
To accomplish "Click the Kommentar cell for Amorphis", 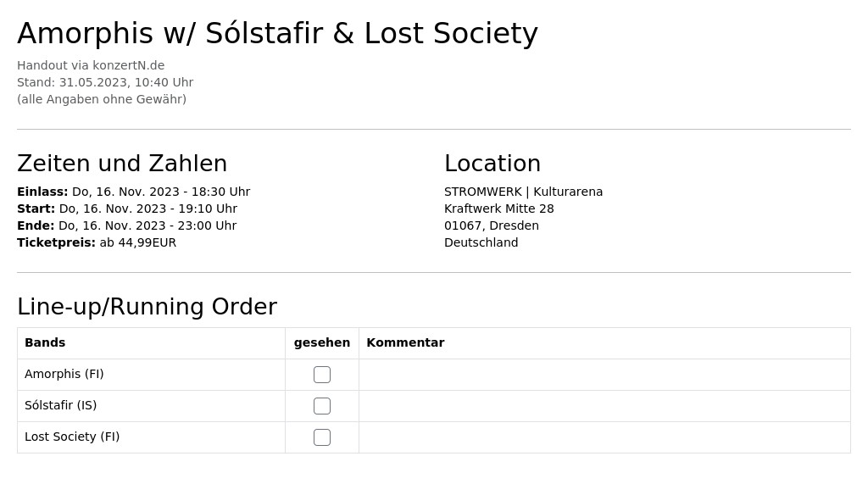I will 604,375.
